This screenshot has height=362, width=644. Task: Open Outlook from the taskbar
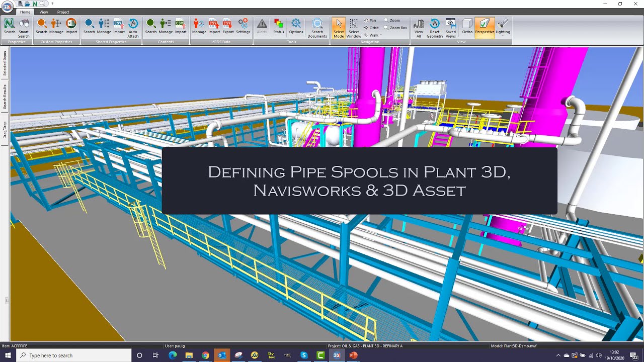[x=222, y=355]
